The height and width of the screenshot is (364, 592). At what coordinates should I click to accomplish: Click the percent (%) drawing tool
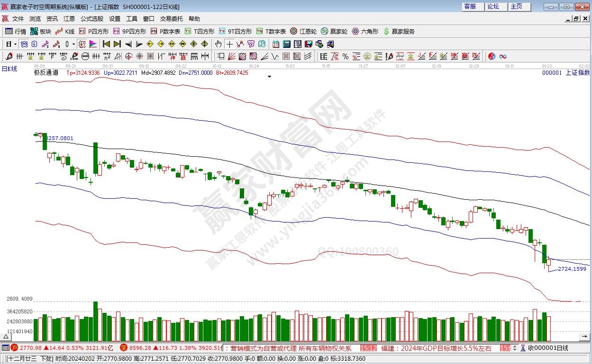[x=345, y=56]
